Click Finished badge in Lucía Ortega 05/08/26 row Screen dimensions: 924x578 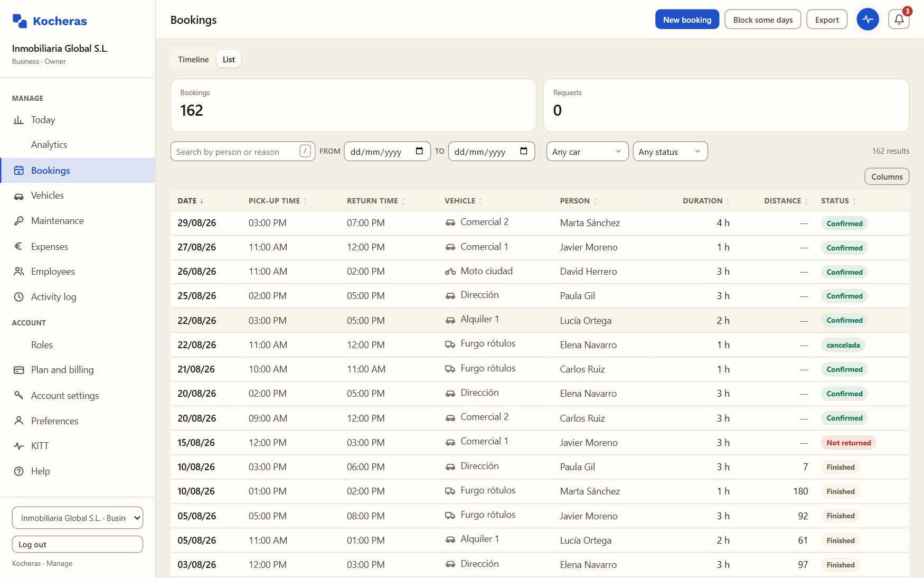click(x=840, y=540)
